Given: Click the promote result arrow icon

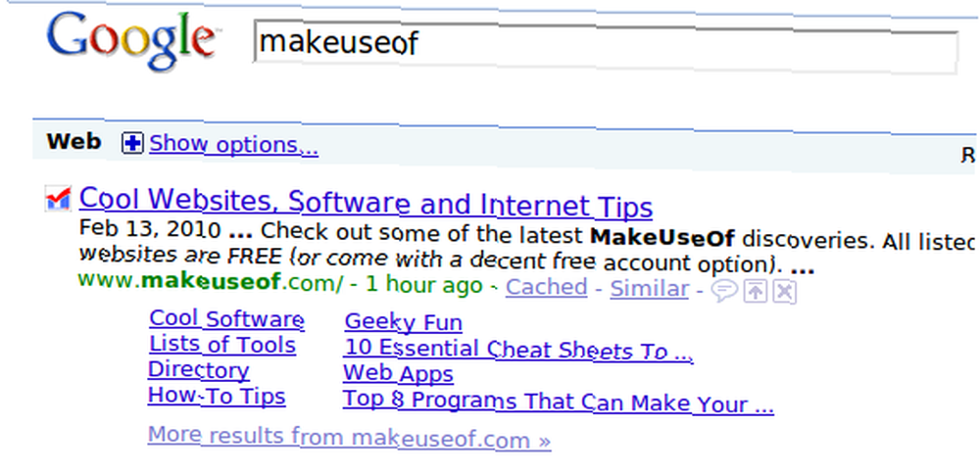Looking at the screenshot, I should click(x=756, y=292).
